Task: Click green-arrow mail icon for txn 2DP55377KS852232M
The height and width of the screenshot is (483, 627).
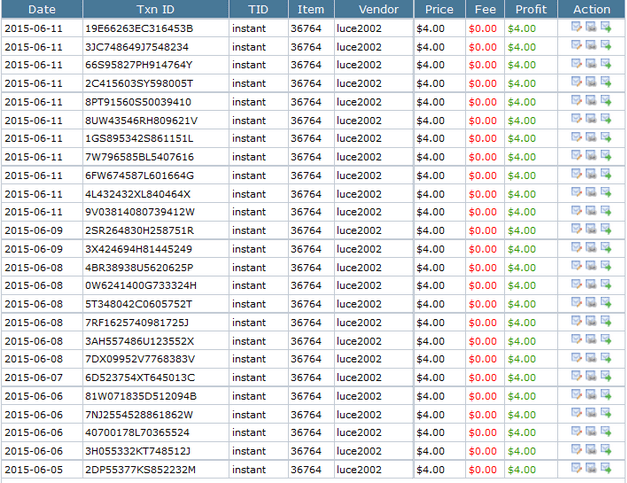Action: coord(606,468)
